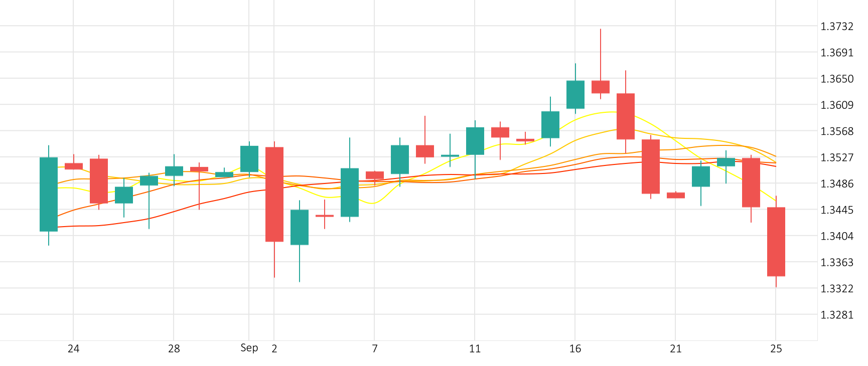Select the green candle body above date 16
868x366 pixels.
575,94
